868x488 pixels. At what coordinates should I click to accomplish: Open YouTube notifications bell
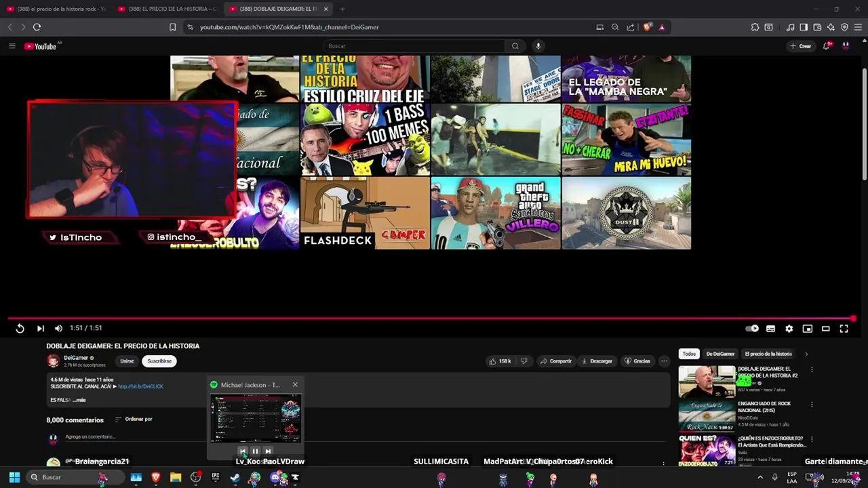coord(827,46)
